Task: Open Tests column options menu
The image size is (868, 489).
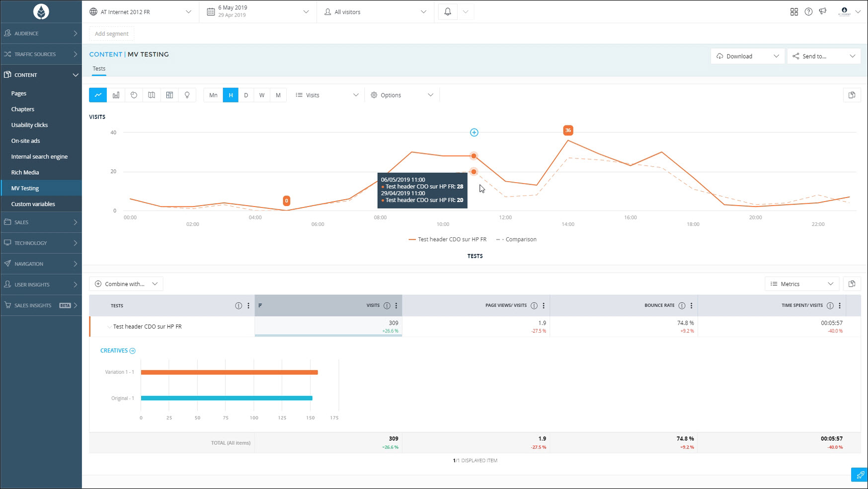Action: (248, 306)
